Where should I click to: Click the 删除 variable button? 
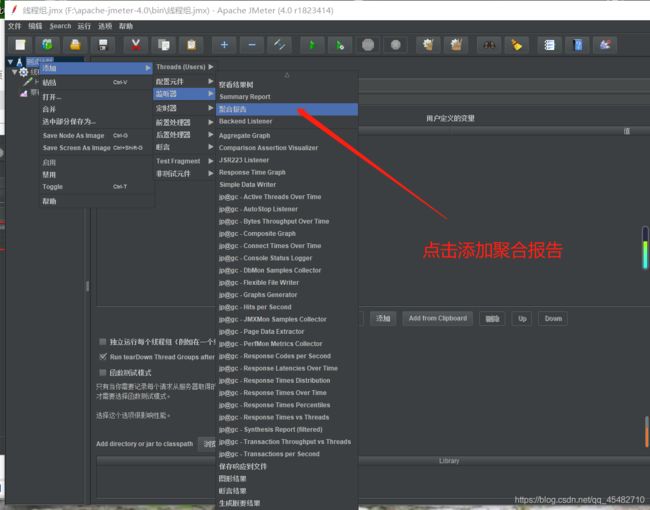click(492, 318)
